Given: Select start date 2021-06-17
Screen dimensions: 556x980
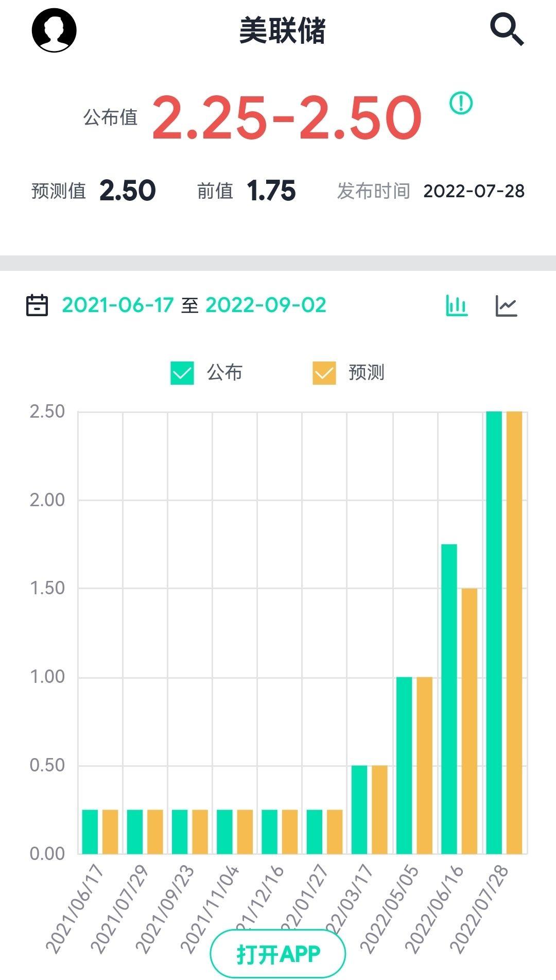Looking at the screenshot, I should coord(117,305).
